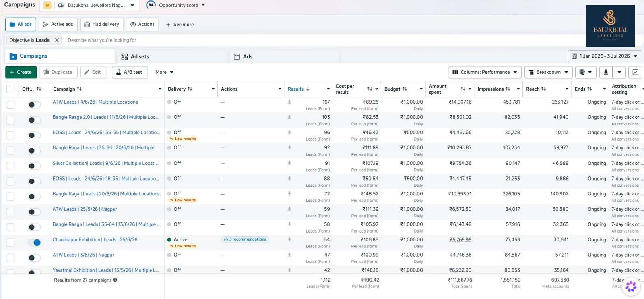Switch to the Ads tab
The height and width of the screenshot is (299, 644).
285,57
